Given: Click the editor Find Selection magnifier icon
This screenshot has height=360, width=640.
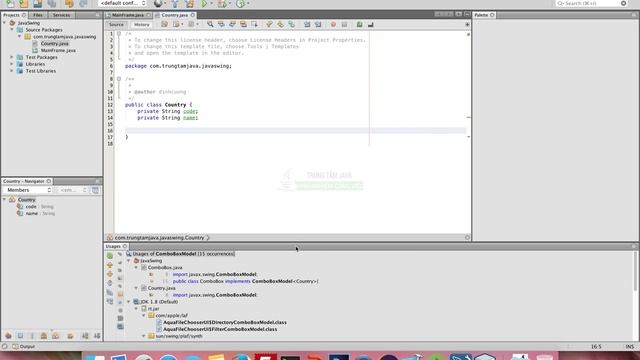Looking at the screenshot, I should coord(210,24).
